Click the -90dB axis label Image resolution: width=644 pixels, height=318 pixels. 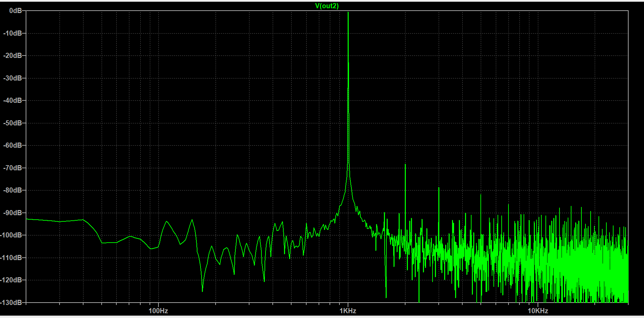click(x=13, y=213)
